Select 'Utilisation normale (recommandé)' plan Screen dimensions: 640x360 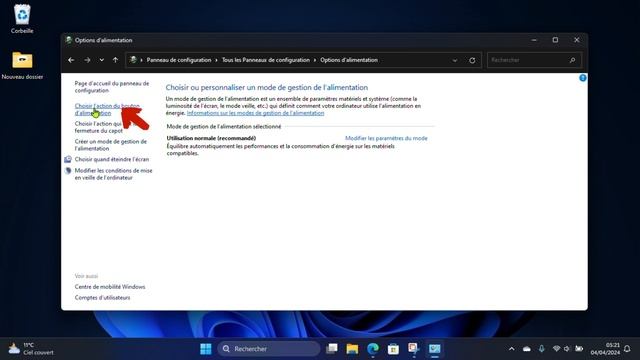tap(211, 138)
